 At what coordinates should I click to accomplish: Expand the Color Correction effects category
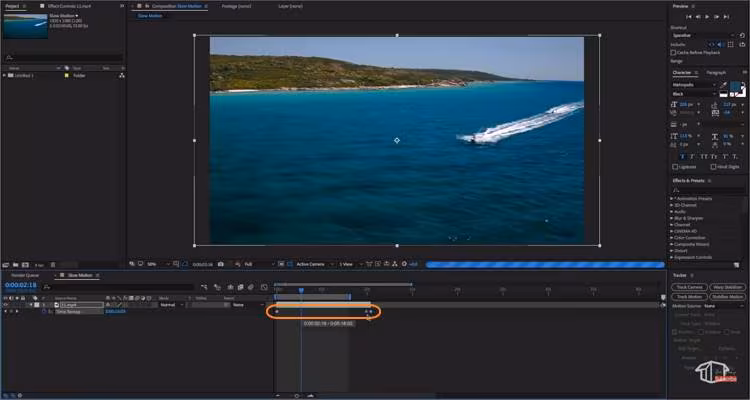pyautogui.click(x=672, y=238)
